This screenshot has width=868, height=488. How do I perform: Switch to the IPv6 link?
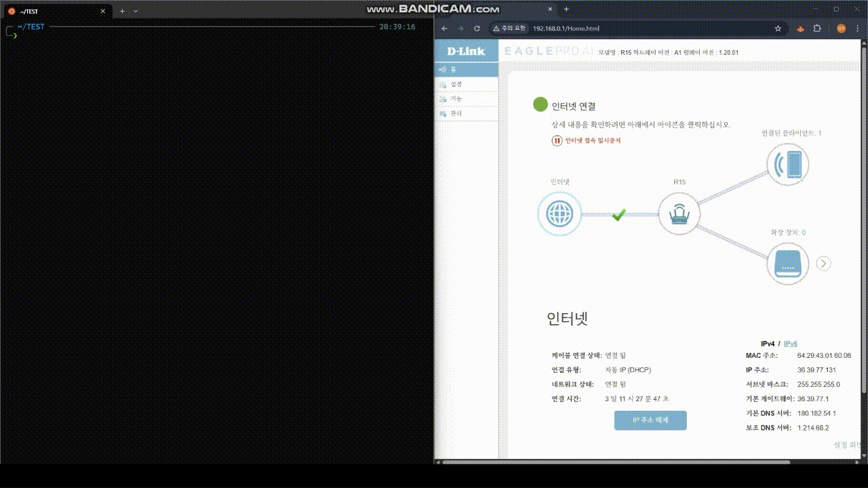[x=791, y=344]
